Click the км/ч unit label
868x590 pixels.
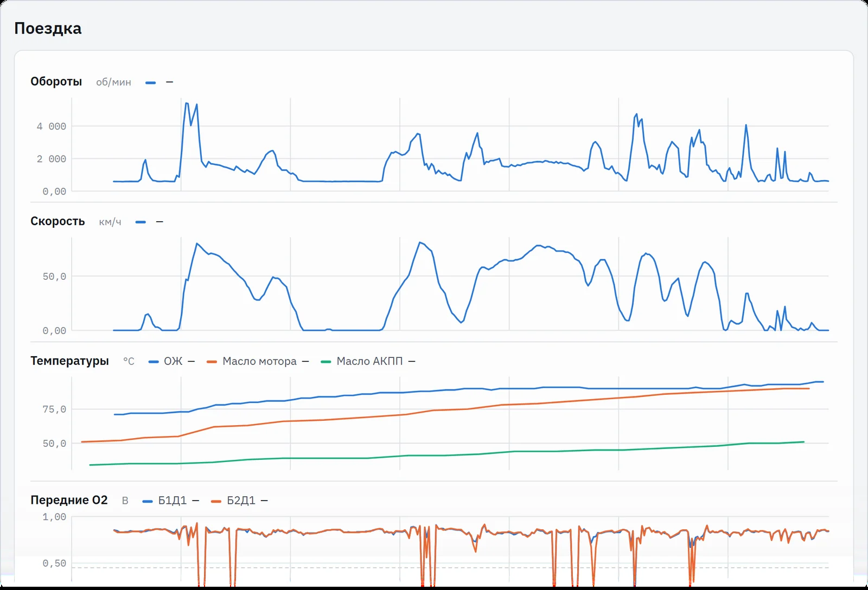point(110,222)
